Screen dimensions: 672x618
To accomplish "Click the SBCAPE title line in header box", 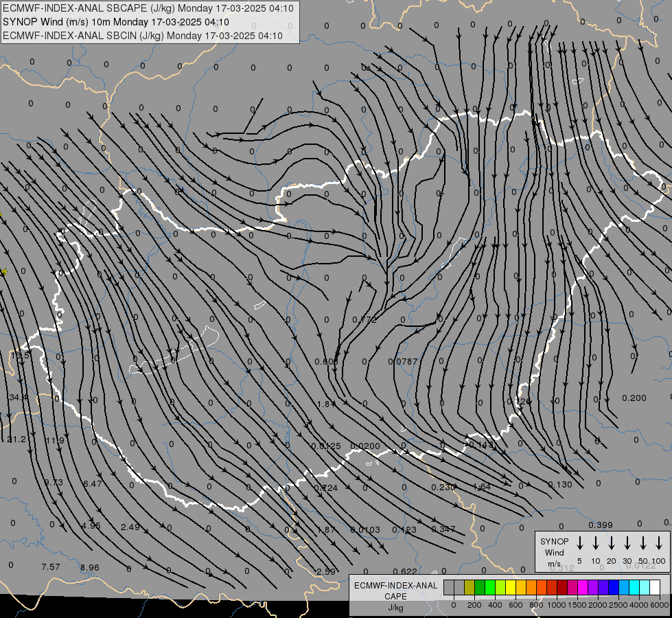I will click(x=148, y=8).
